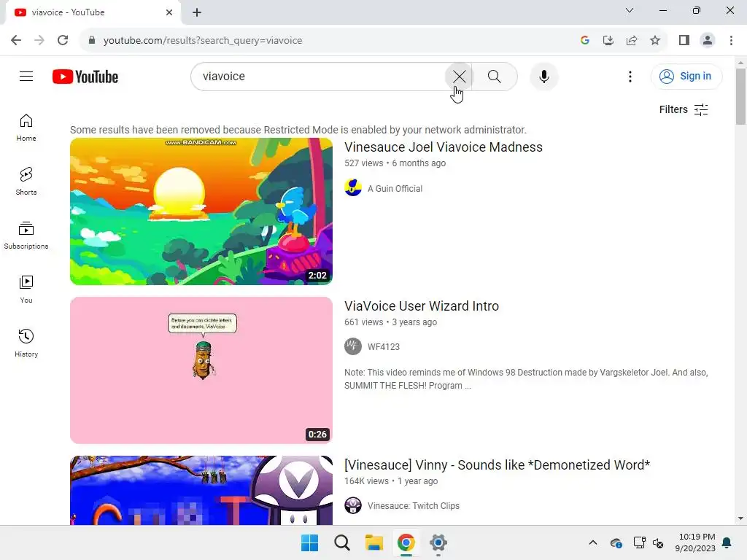The height and width of the screenshot is (560, 747).
Task: Open a new browser tab
Action: click(197, 12)
